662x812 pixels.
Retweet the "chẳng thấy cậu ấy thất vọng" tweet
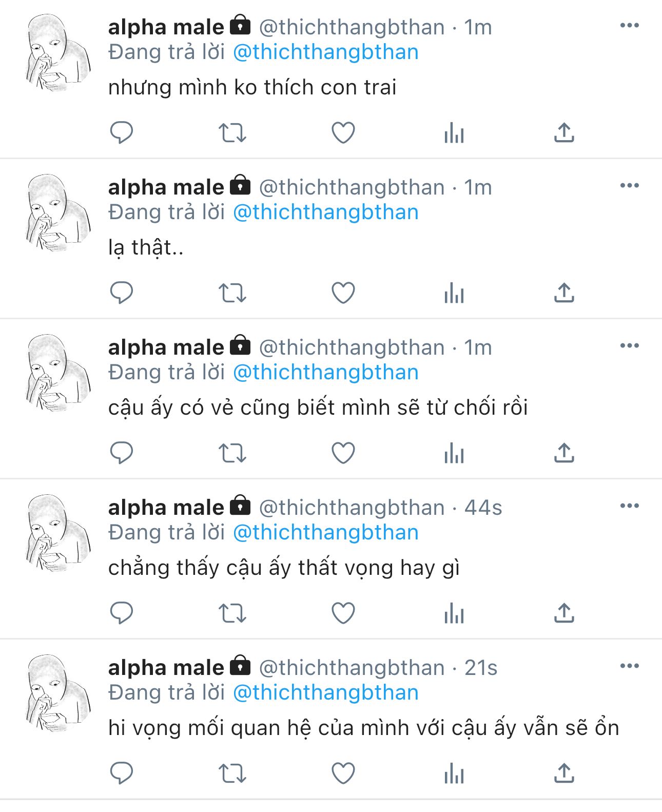[232, 613]
